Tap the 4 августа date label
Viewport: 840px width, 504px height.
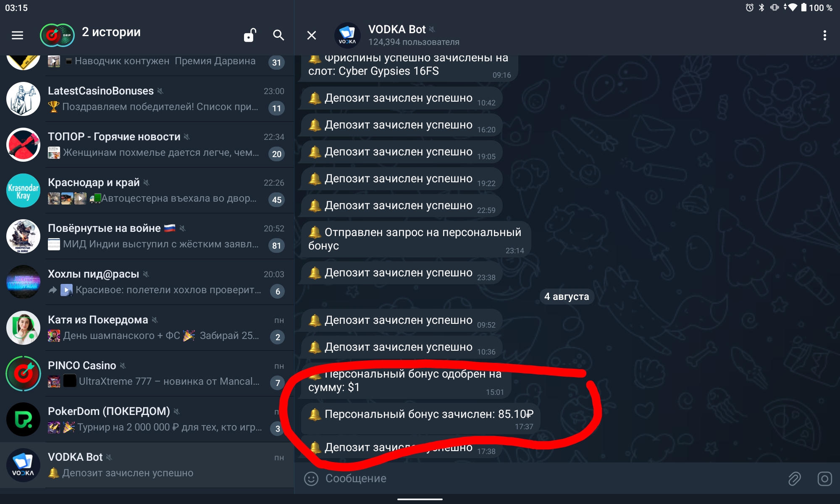pos(567,297)
